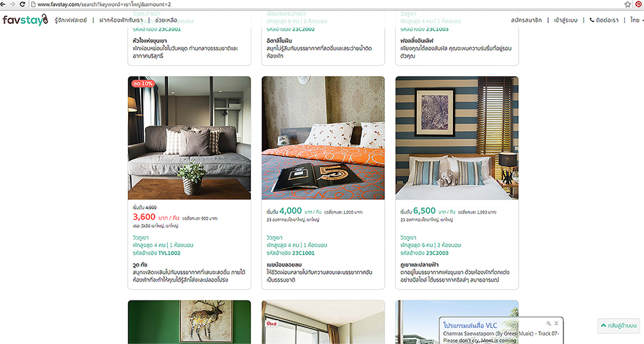Click the browser address bar URL

click(x=104, y=4)
